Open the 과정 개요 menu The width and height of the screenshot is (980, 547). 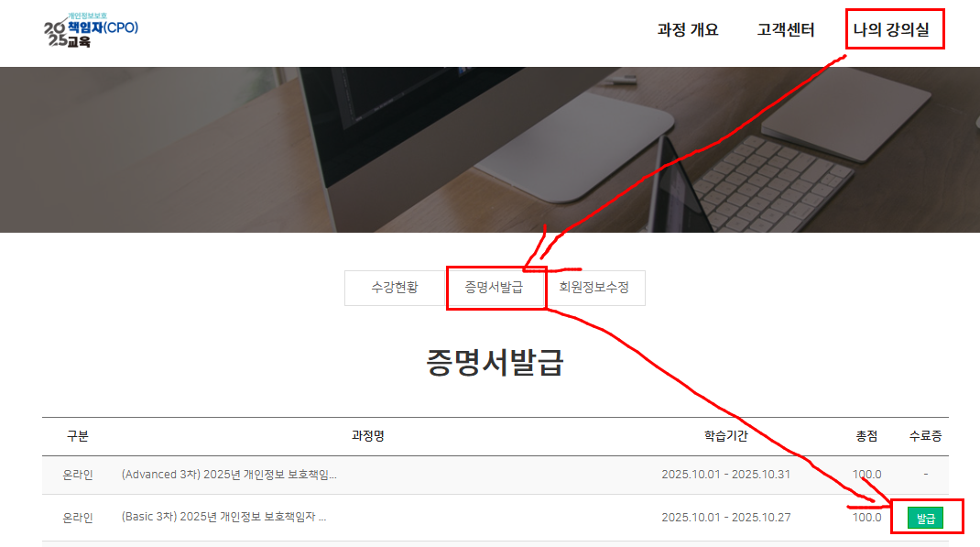click(688, 30)
